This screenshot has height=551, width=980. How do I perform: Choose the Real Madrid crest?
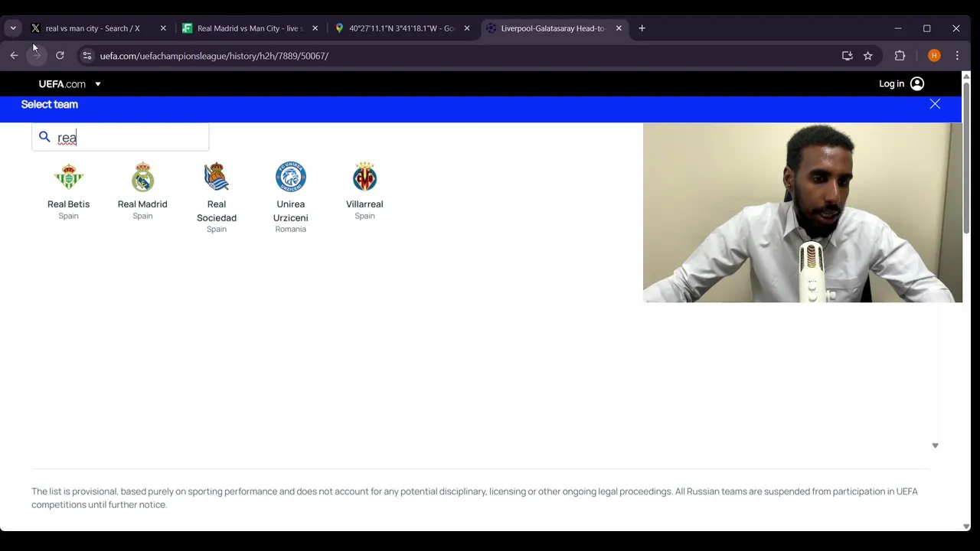coord(142,177)
